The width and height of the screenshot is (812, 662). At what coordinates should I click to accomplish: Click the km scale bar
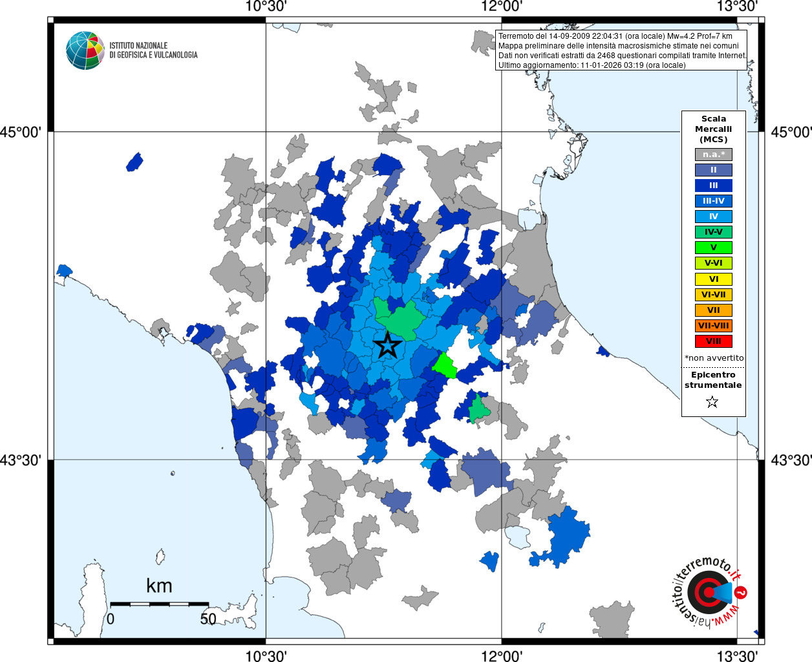pos(159,604)
